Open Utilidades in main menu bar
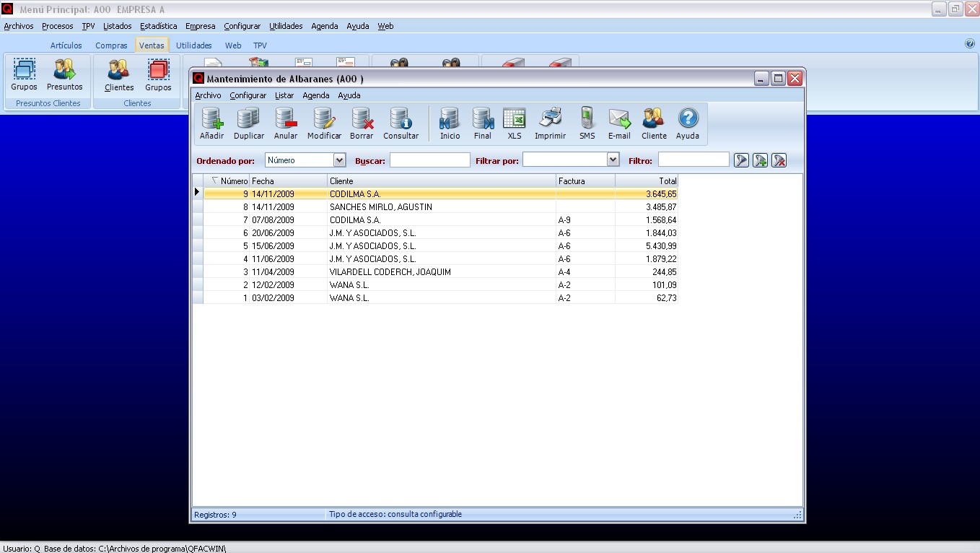980x553 pixels. pos(286,26)
